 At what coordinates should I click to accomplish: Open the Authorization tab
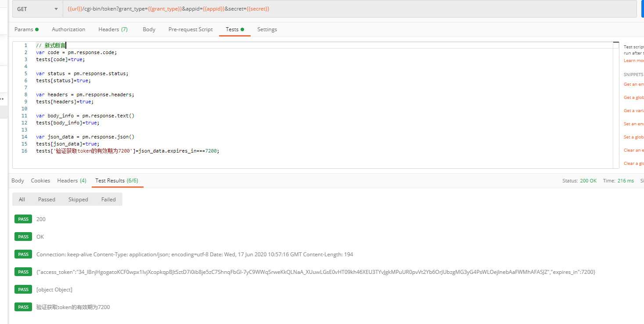68,29
